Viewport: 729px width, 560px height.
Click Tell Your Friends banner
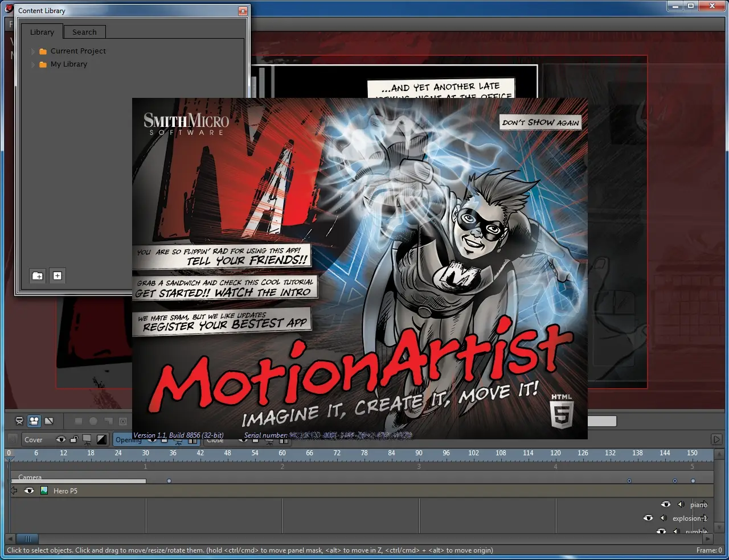click(x=222, y=256)
